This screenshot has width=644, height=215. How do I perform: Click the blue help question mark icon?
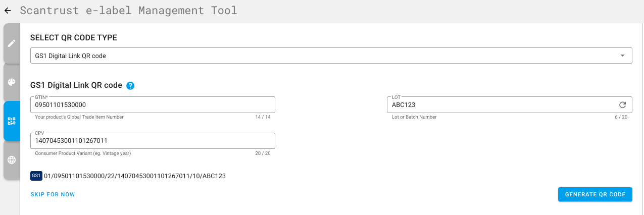(x=130, y=85)
